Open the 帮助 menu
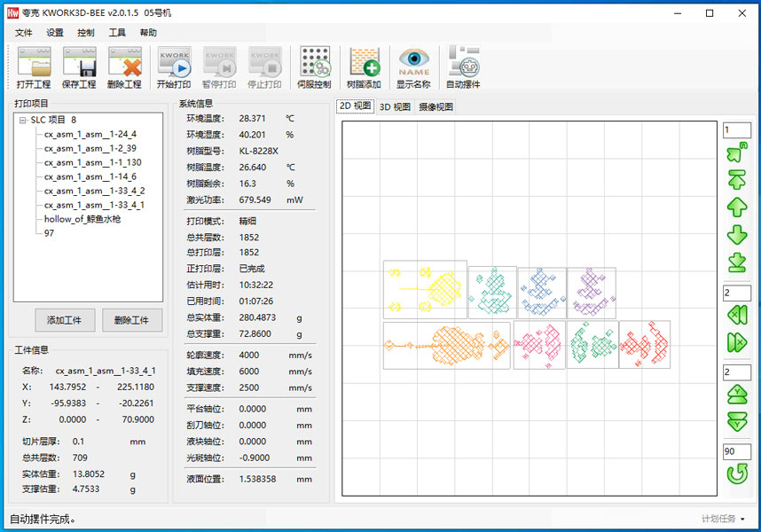The height and width of the screenshot is (532, 761). click(x=148, y=33)
